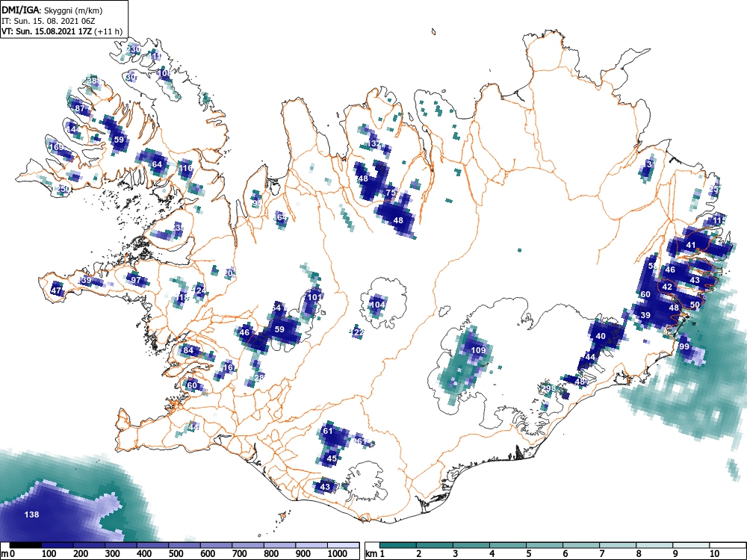747x560 pixels.
Task: Click the '5' label on the km scale
Action: 529,553
